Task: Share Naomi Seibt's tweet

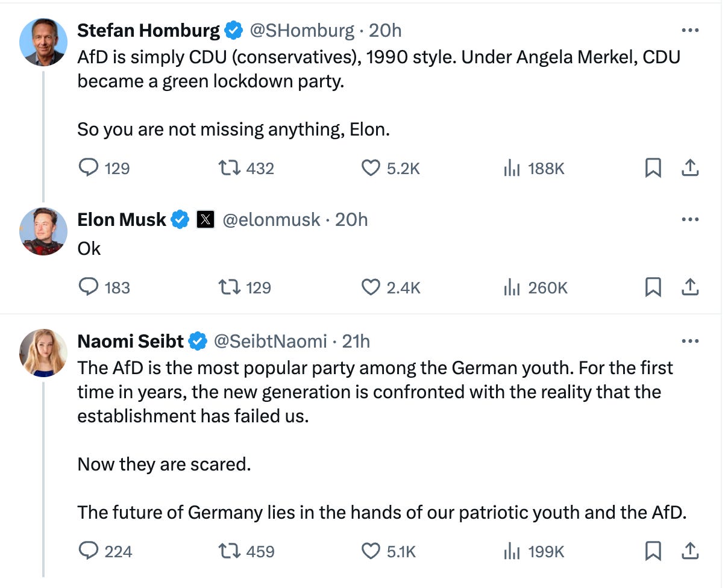Action: click(689, 551)
